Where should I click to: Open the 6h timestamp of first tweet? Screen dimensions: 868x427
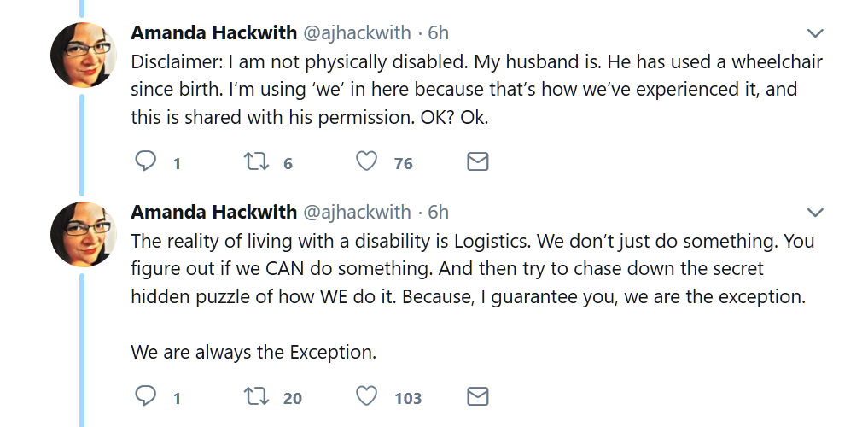click(x=438, y=33)
